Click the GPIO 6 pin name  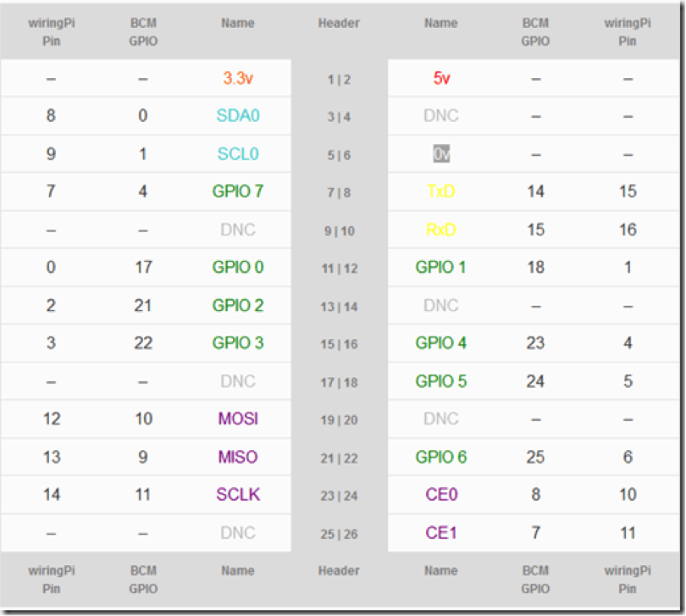point(441,457)
